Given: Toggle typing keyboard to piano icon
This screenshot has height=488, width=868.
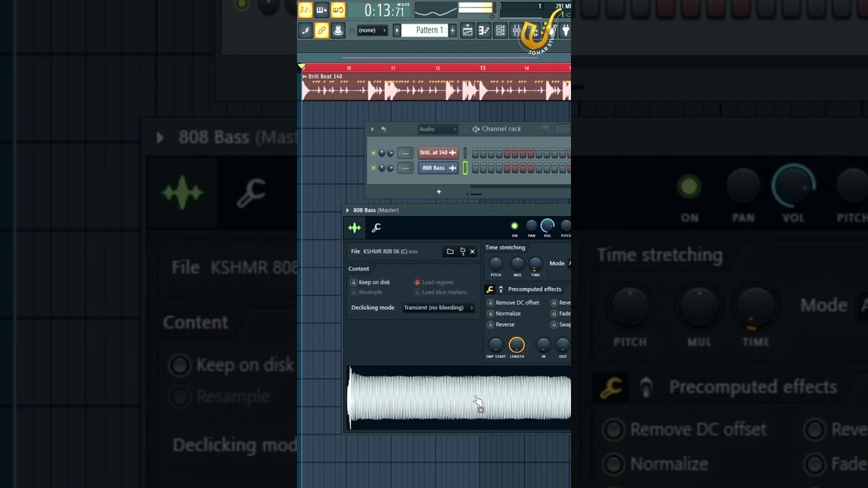Looking at the screenshot, I should tap(307, 30).
